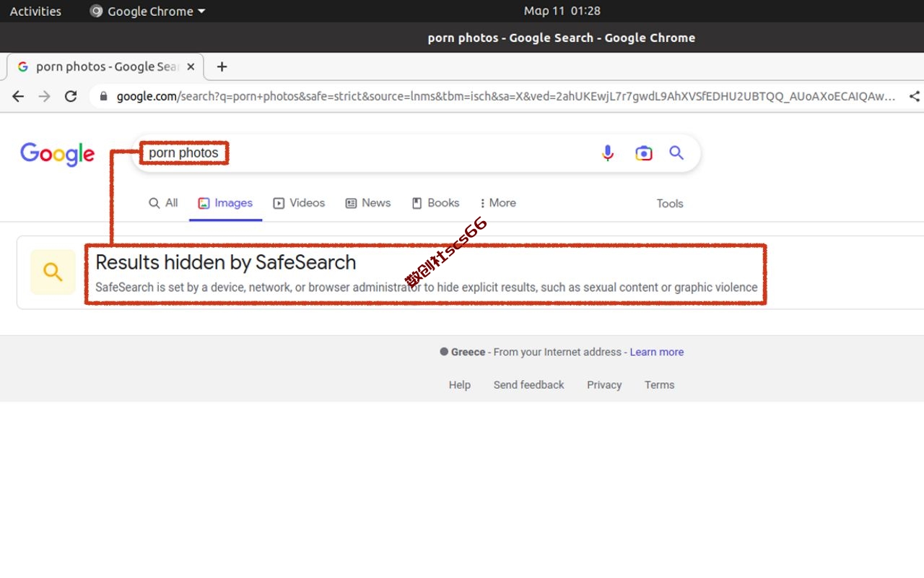This screenshot has height=578, width=924.
Task: Click the yellow SafeSearch magnifier icon
Action: 53,272
